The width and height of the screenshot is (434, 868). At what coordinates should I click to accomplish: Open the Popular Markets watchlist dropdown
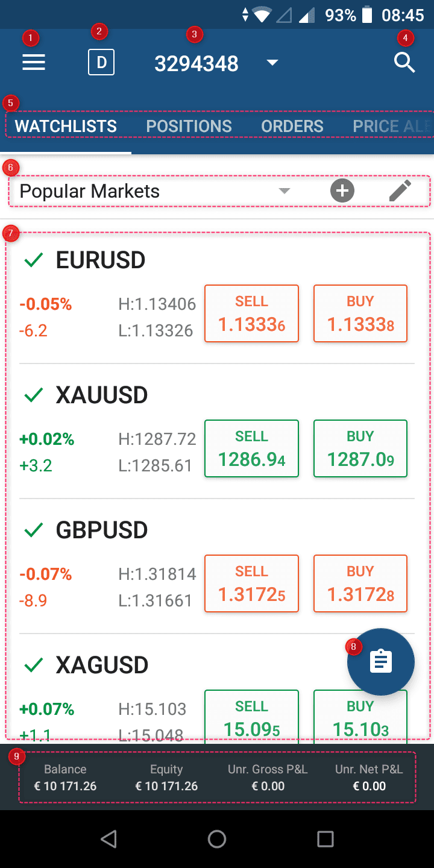tap(285, 191)
